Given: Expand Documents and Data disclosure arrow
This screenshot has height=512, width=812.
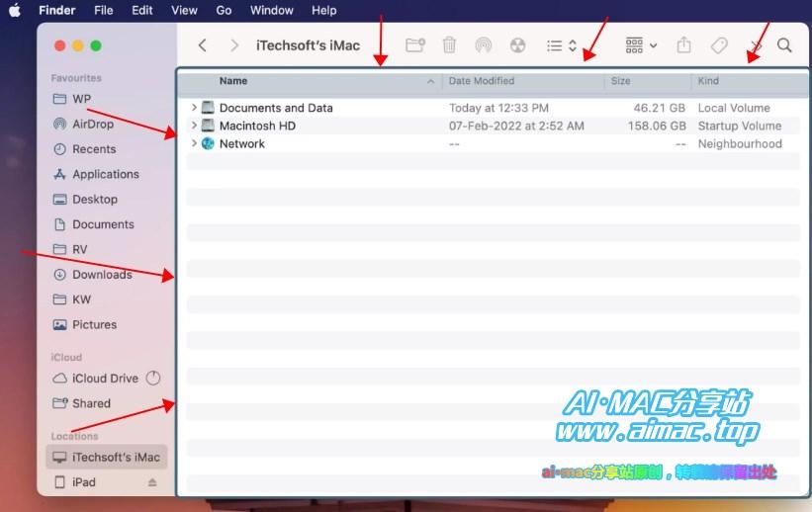Looking at the screenshot, I should [194, 108].
